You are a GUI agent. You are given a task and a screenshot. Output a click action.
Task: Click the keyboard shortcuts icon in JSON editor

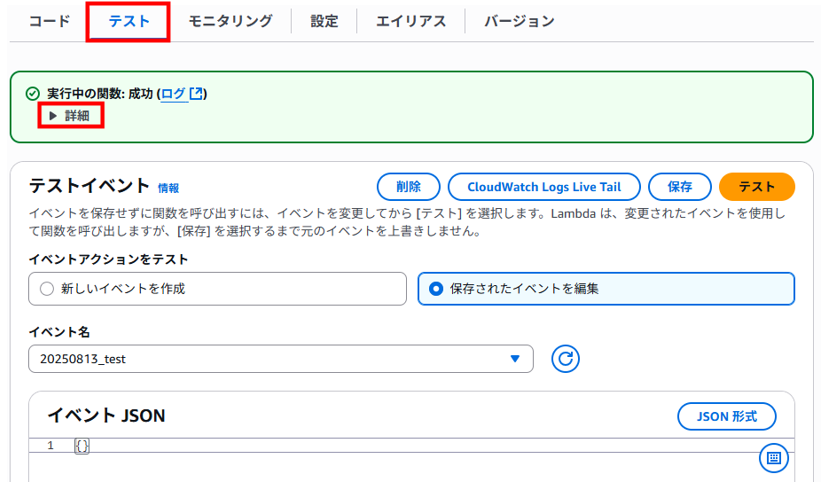point(774,458)
